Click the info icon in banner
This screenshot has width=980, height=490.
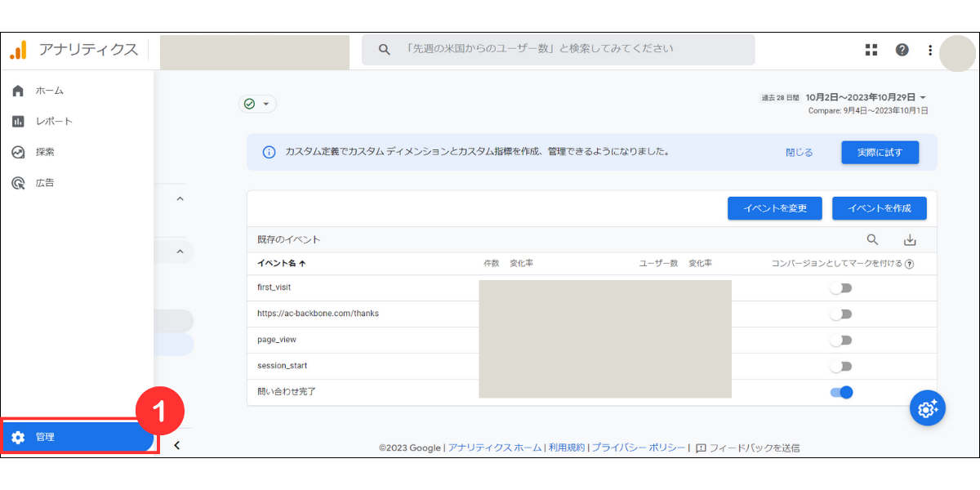pyautogui.click(x=269, y=153)
